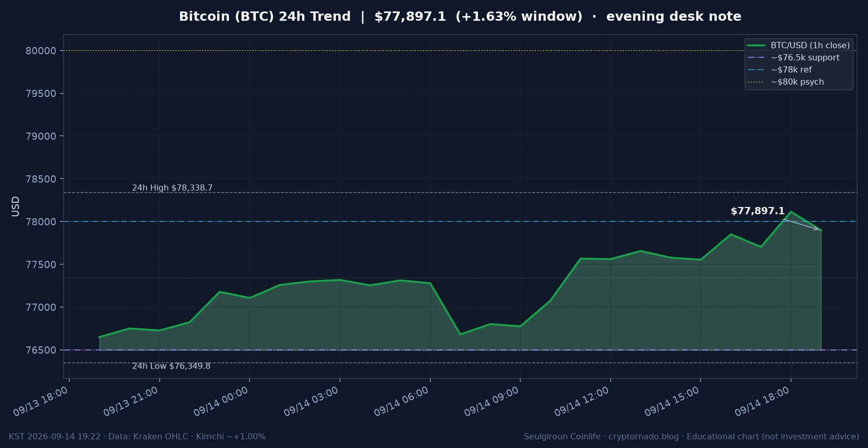Screen dimensions: 868x448
Task: Click the chart title showing Bitcoin 24h Trend
Action: pos(460,17)
